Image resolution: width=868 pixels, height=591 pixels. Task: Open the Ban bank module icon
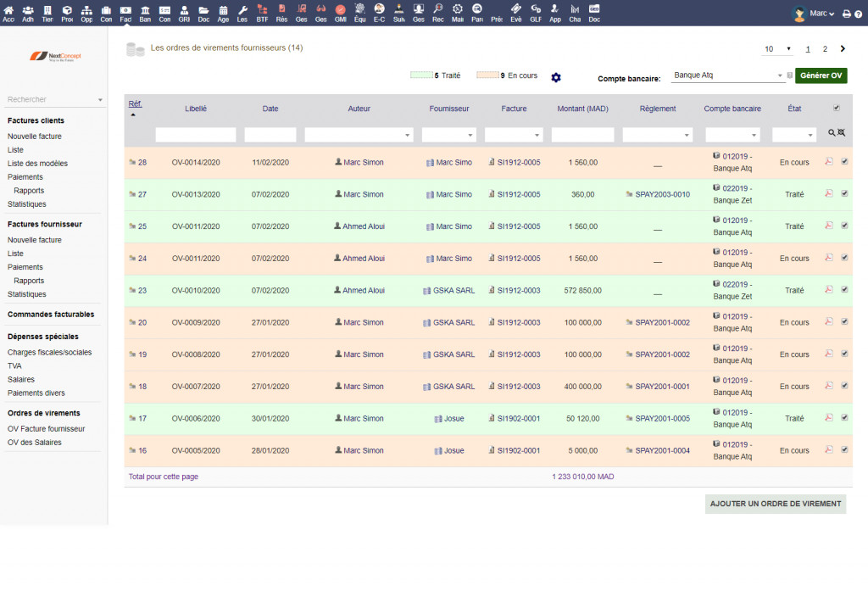coord(145,14)
